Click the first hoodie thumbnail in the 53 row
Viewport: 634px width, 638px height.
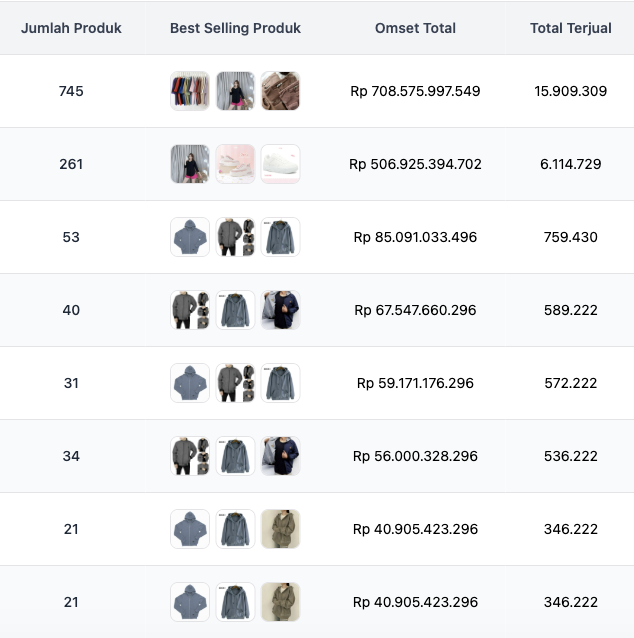pyautogui.click(x=190, y=237)
